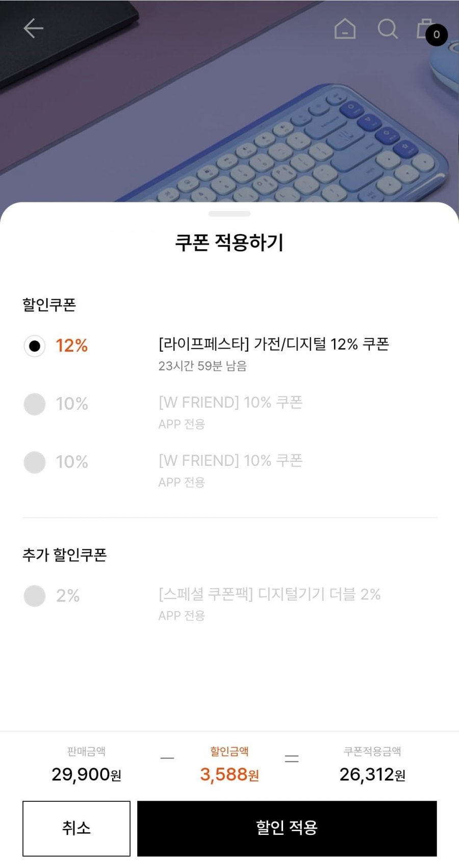Tap the 23시간 59분 남음 timer text
This screenshot has width=459, height=868.
202,366
